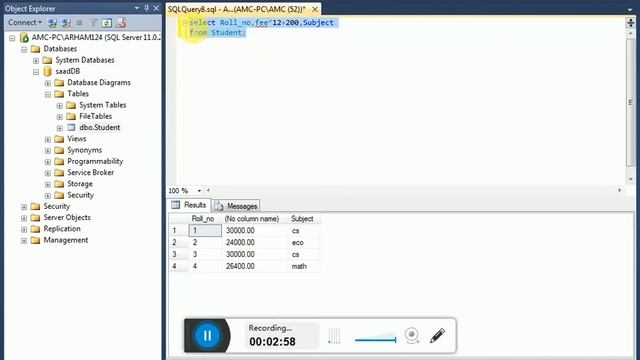Select the Programmability folder icon
Screen dimensions: 640x360
(x=59, y=161)
